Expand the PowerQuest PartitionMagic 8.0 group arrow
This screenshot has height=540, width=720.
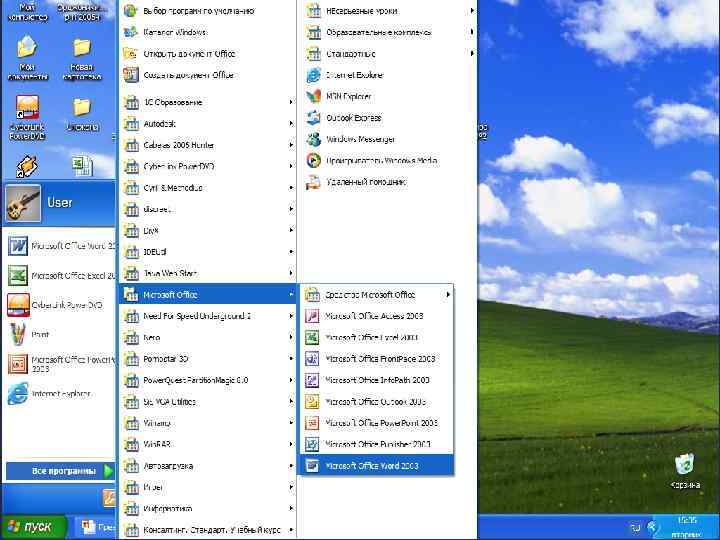point(291,380)
